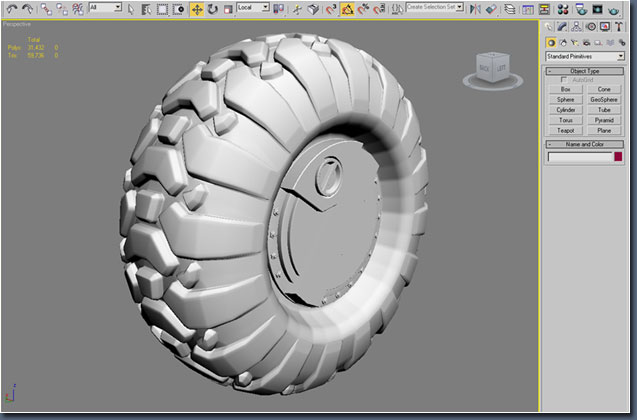Toggle Keyboard Shortcut Override icon
Screen dimensions: 637x420
(313, 9)
